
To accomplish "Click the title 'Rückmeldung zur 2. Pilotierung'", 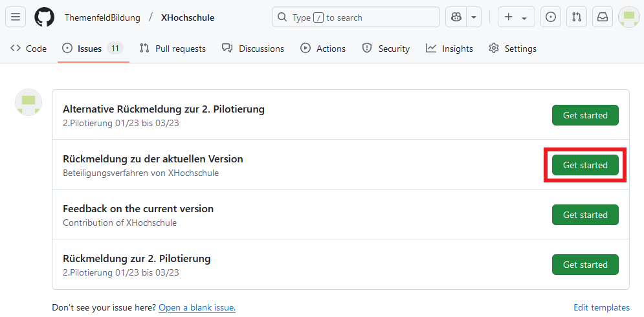I will click(x=137, y=259).
